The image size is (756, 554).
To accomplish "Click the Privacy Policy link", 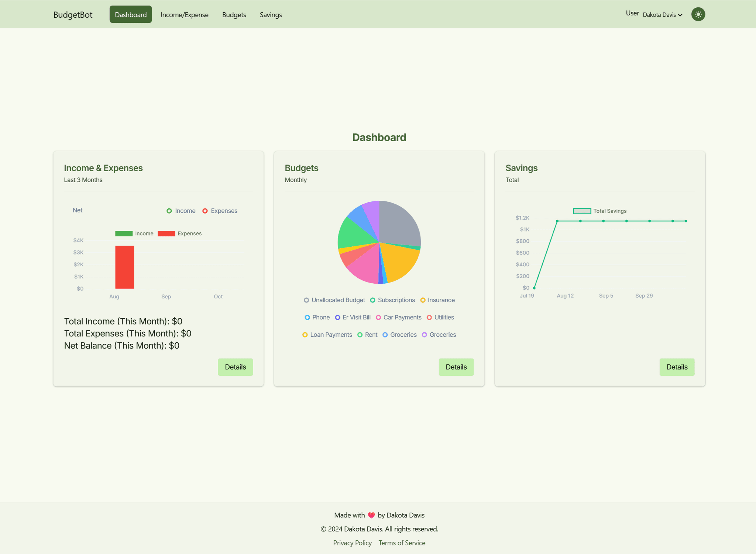I will coord(352,542).
